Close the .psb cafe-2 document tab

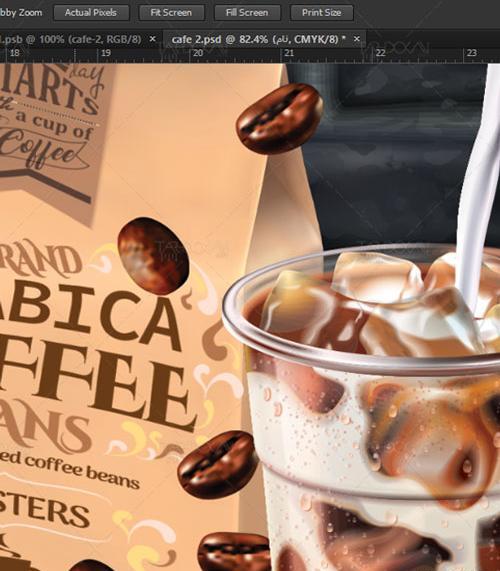tap(153, 39)
